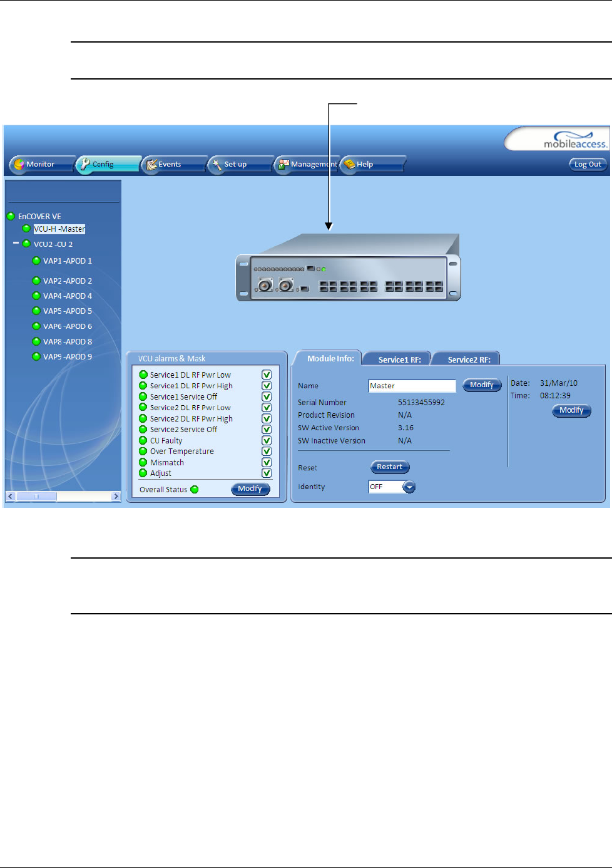Select VAP6 -APOD 6 node
The width and height of the screenshot is (612, 868).
[68, 326]
